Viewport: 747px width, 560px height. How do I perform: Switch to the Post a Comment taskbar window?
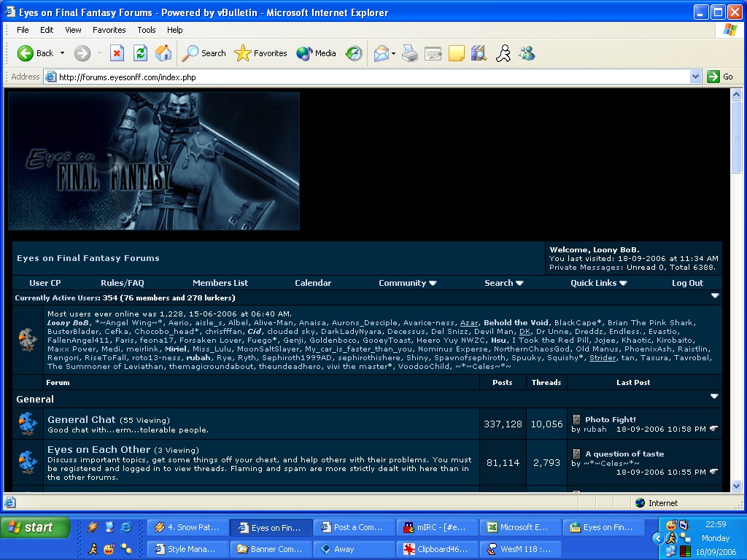(x=355, y=528)
